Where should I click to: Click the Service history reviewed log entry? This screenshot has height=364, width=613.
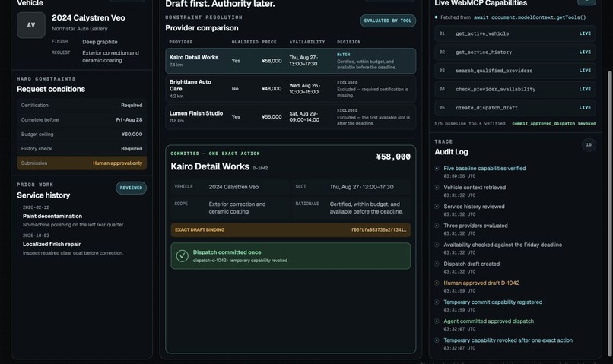(474, 207)
